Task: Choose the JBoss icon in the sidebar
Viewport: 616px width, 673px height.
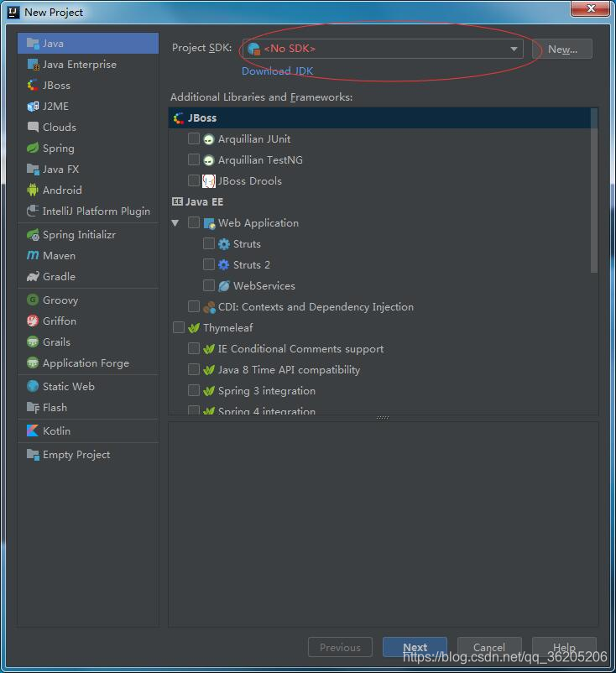Action: pyautogui.click(x=33, y=86)
